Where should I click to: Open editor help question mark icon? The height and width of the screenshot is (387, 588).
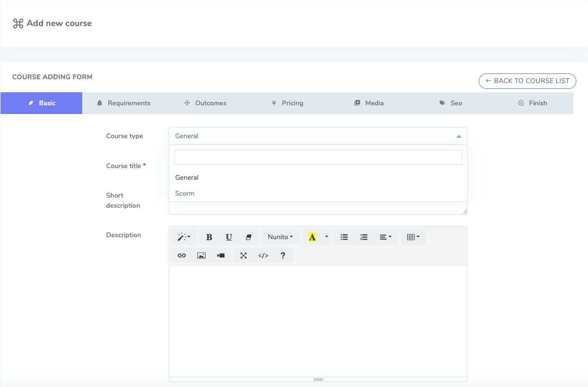pyautogui.click(x=283, y=256)
